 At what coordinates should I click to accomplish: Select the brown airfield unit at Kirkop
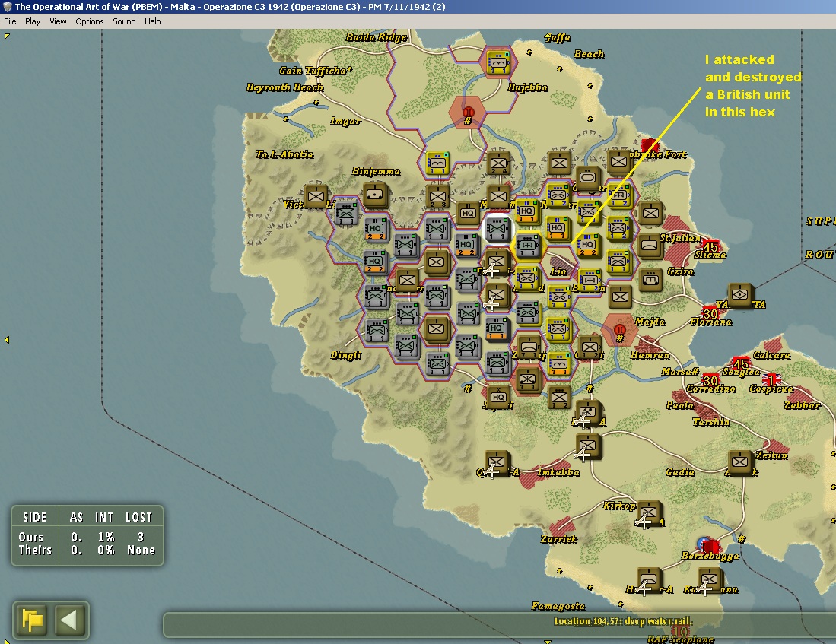click(650, 512)
